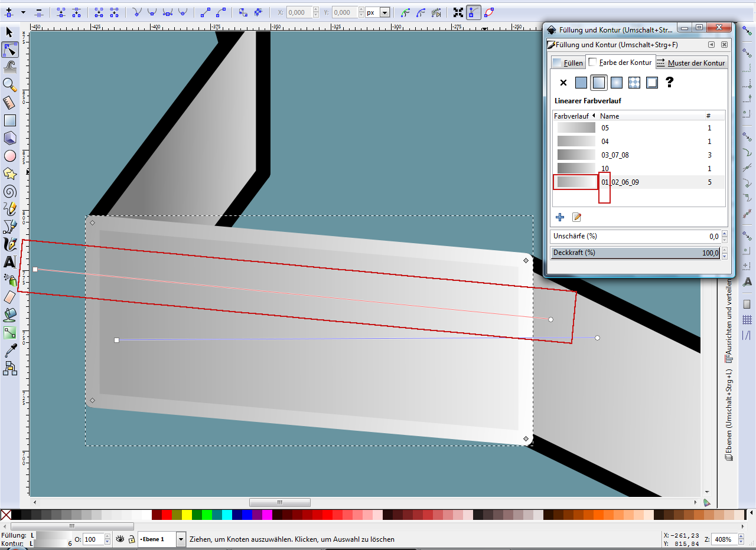Select the Zoom magnifier tool
Viewport: 756px width, 550px height.
click(x=9, y=85)
